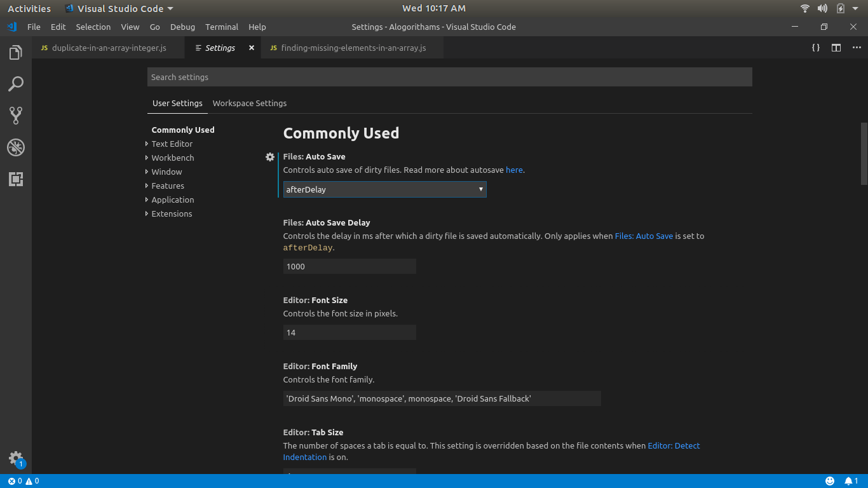Open the Terminal menu

point(221,27)
